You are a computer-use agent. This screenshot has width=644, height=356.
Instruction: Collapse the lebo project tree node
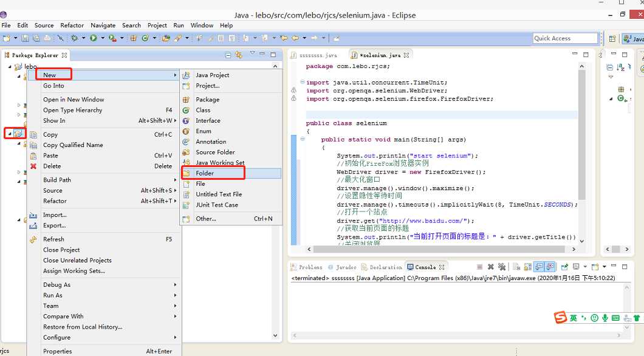10,66
